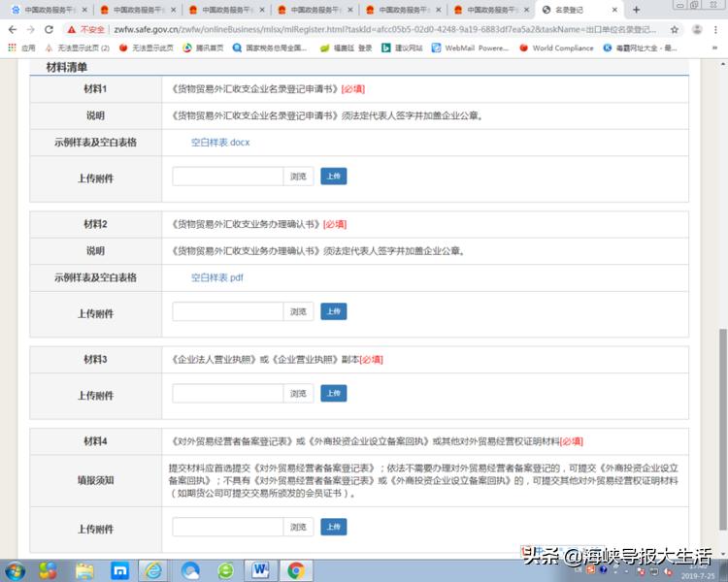Image resolution: width=728 pixels, height=582 pixels.
Task: Click the 不安全 security warning
Action: point(86,30)
